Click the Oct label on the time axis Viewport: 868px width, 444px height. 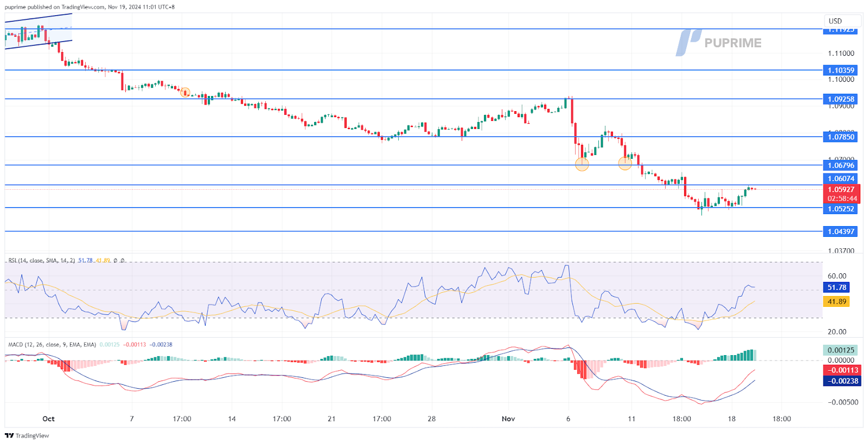[x=48, y=419]
